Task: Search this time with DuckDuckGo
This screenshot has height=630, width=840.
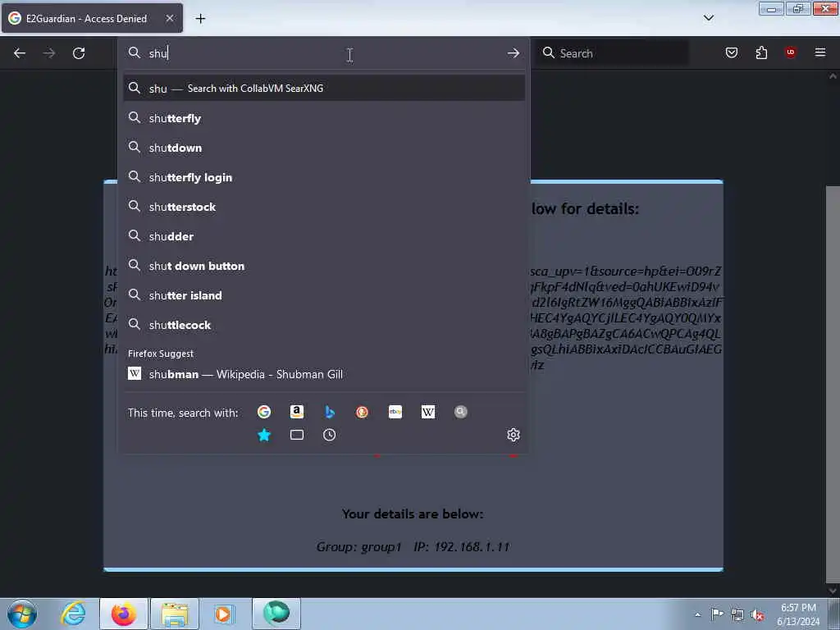Action: (362, 412)
